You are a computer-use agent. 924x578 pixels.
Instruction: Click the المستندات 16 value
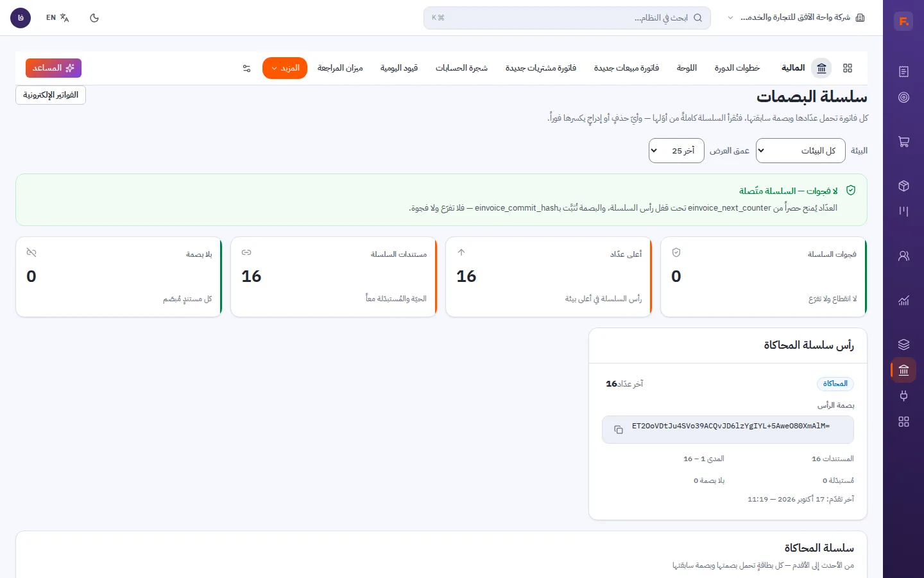[833, 459]
